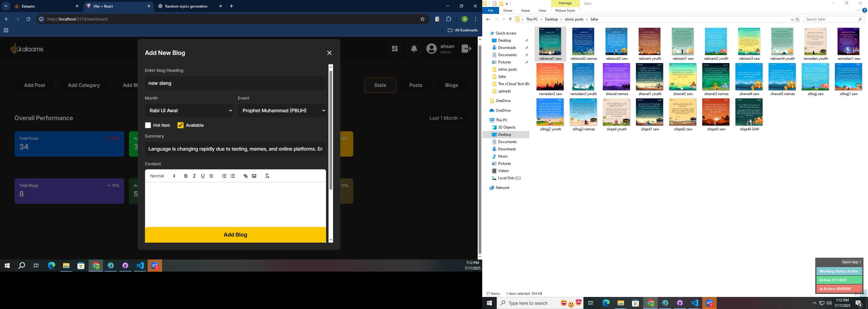Switch to the Kalaams browser tab

tap(46, 6)
